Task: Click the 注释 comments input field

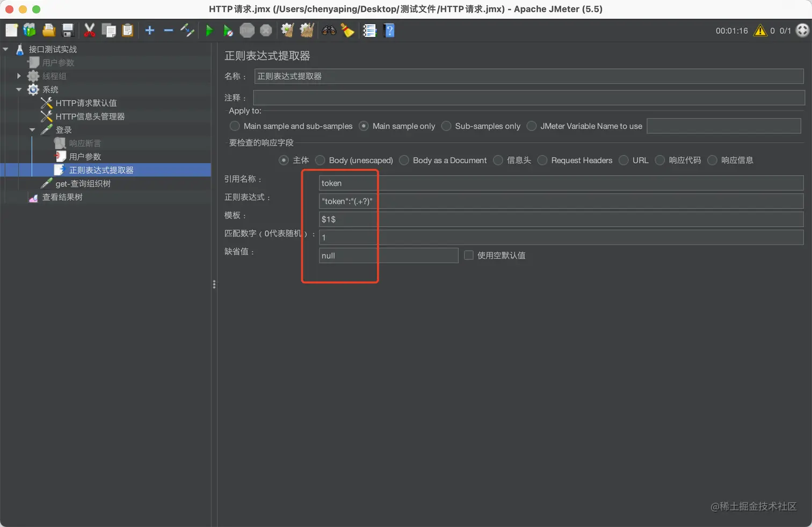Action: coord(529,98)
